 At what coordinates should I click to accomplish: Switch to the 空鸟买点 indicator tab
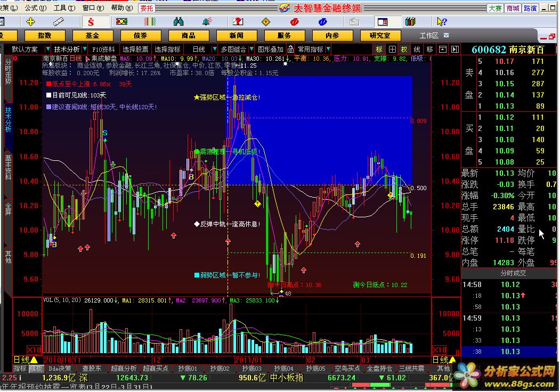pyautogui.click(x=347, y=368)
